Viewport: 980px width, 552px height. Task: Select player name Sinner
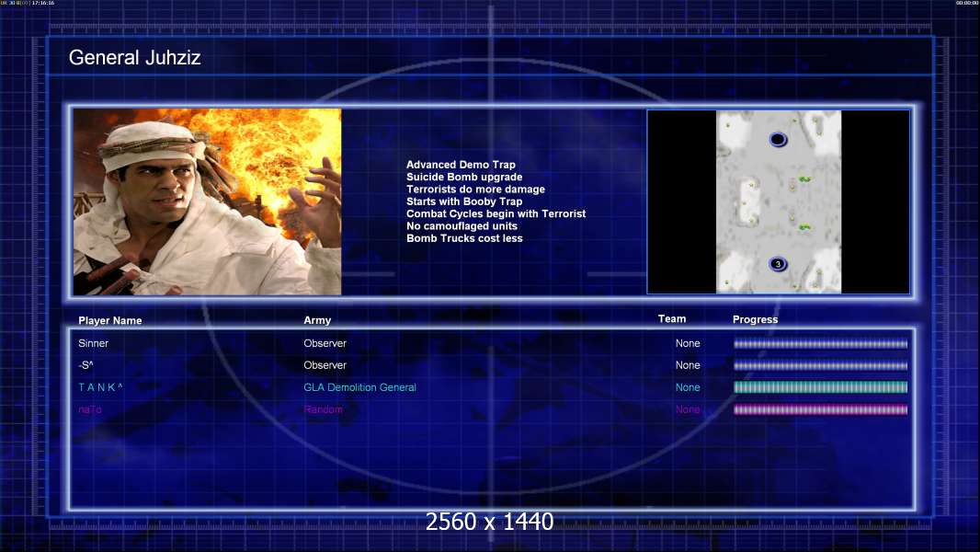point(93,343)
